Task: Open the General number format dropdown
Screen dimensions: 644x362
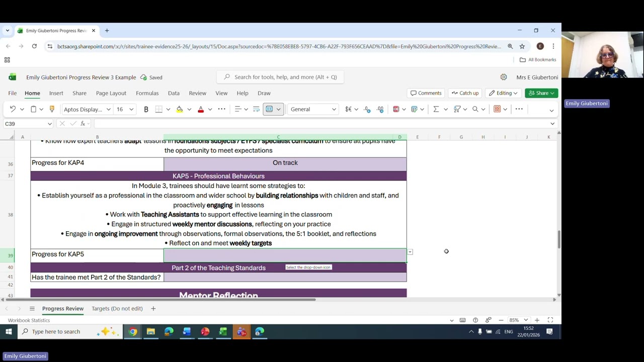Action: [313, 109]
